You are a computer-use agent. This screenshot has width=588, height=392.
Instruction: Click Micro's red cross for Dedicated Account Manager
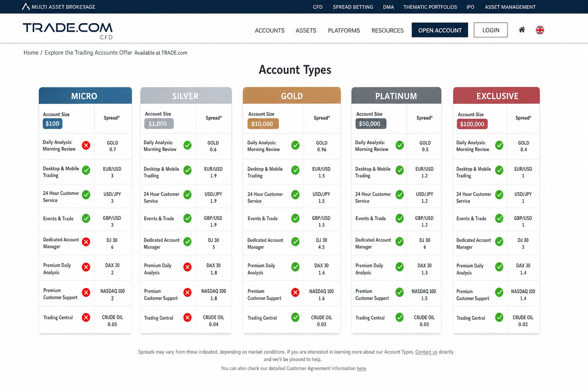(x=86, y=242)
